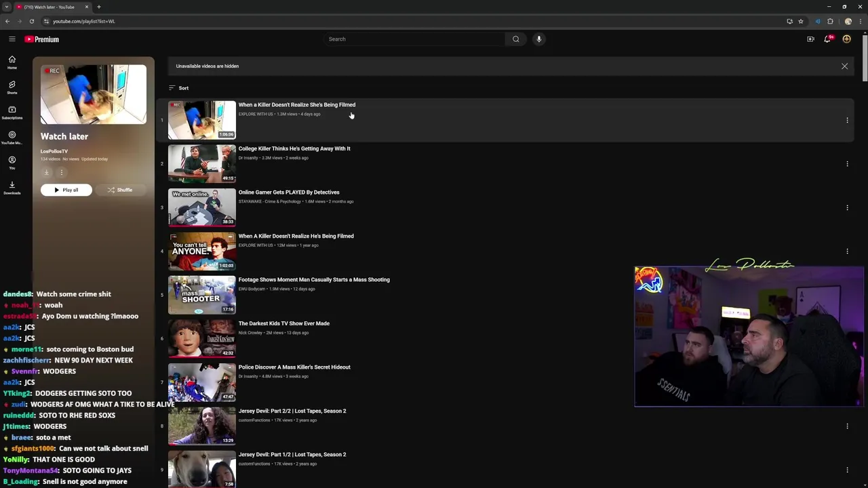Open the Secret Hideout video thumbnail
The height and width of the screenshot is (488, 868).
coord(202,382)
